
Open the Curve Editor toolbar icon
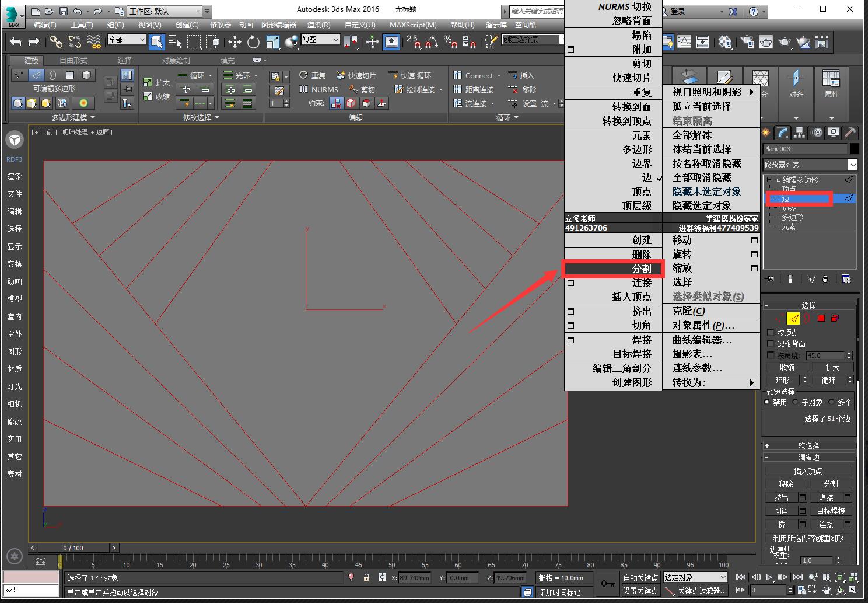tap(684, 41)
